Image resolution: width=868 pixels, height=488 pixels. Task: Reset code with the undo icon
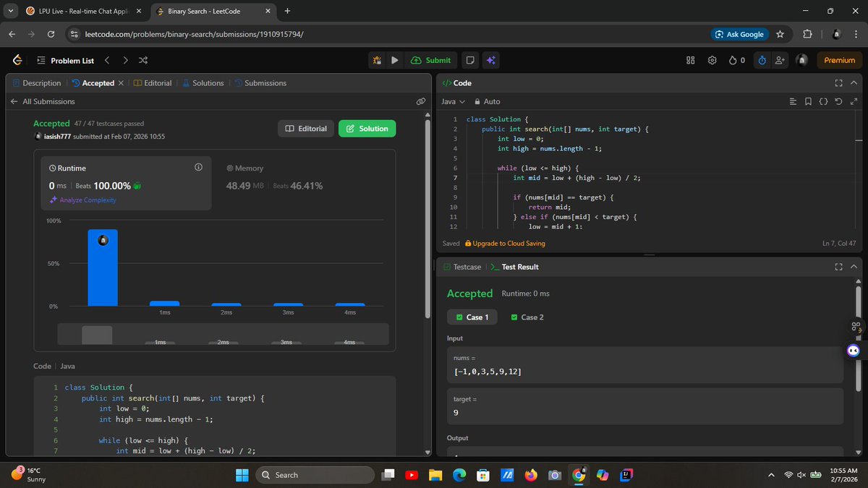(838, 102)
